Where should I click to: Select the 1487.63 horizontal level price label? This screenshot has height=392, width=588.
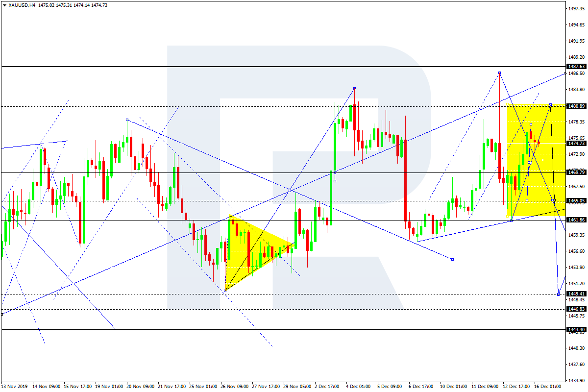click(576, 66)
